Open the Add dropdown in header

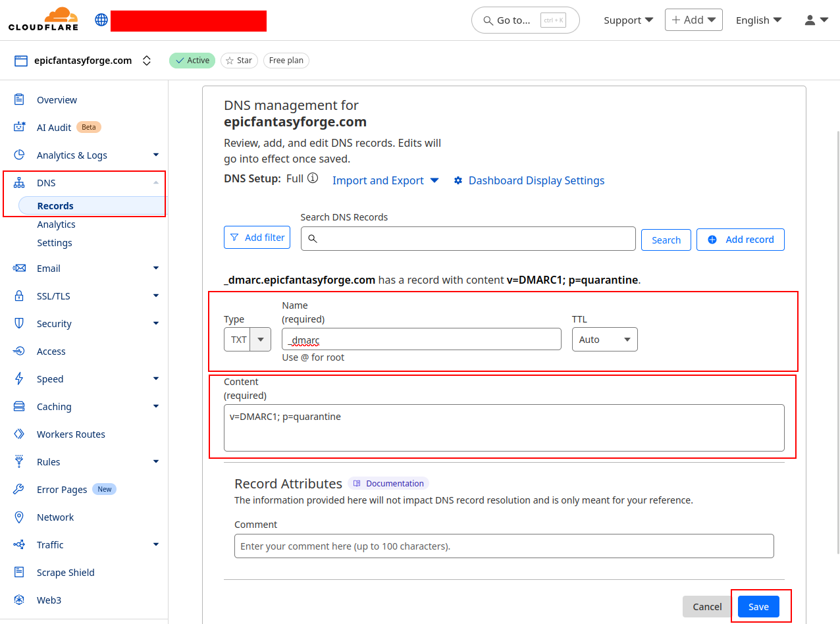pyautogui.click(x=694, y=20)
